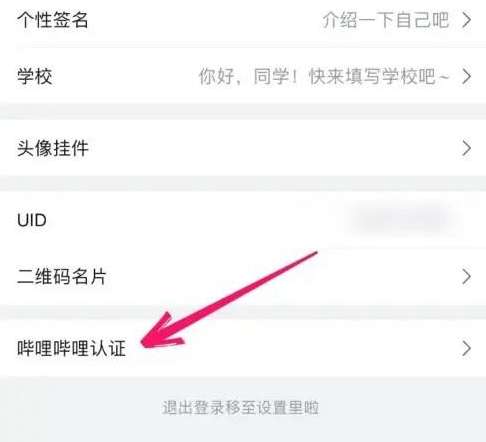The height and width of the screenshot is (442, 486).
Task: Open the 头像挂件 label
Action: (x=53, y=148)
